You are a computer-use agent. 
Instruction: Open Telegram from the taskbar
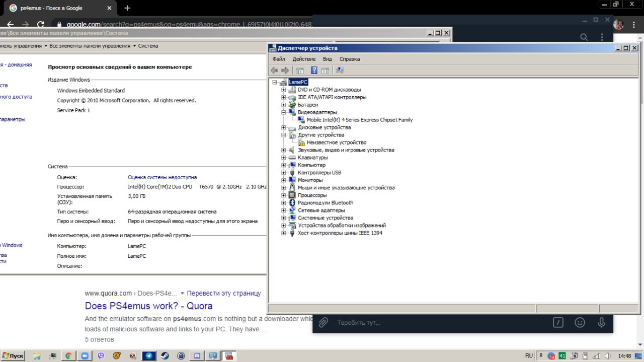pyautogui.click(x=149, y=356)
